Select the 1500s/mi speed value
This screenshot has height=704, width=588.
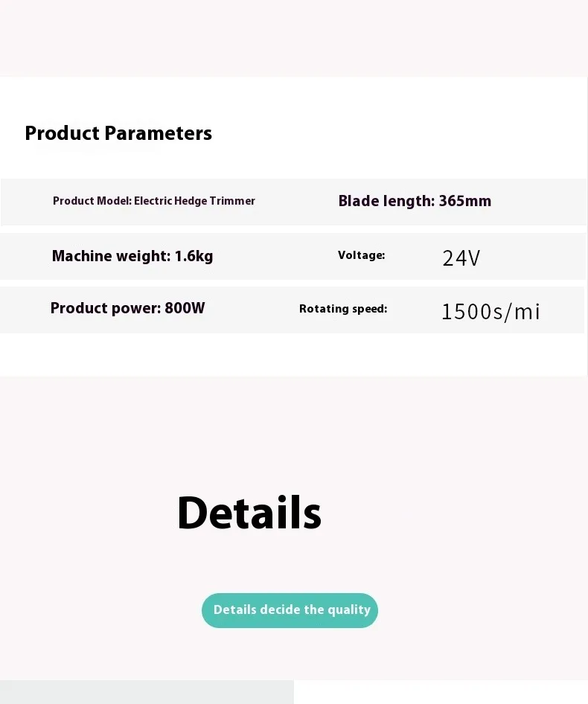click(490, 311)
